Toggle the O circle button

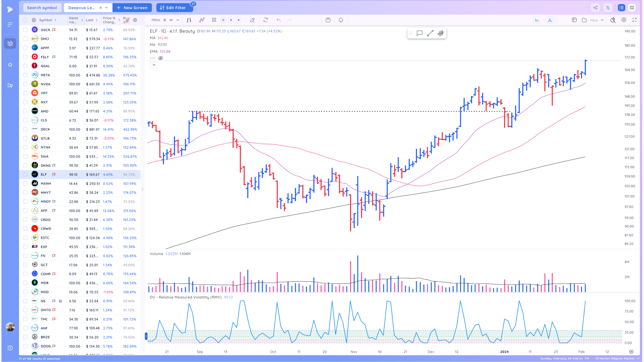click(223, 20)
